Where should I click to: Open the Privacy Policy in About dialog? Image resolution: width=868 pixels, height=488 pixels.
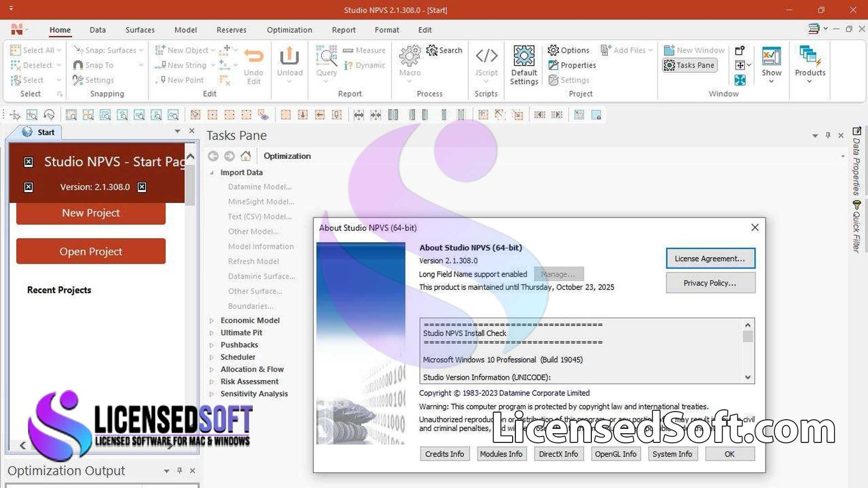click(x=710, y=283)
